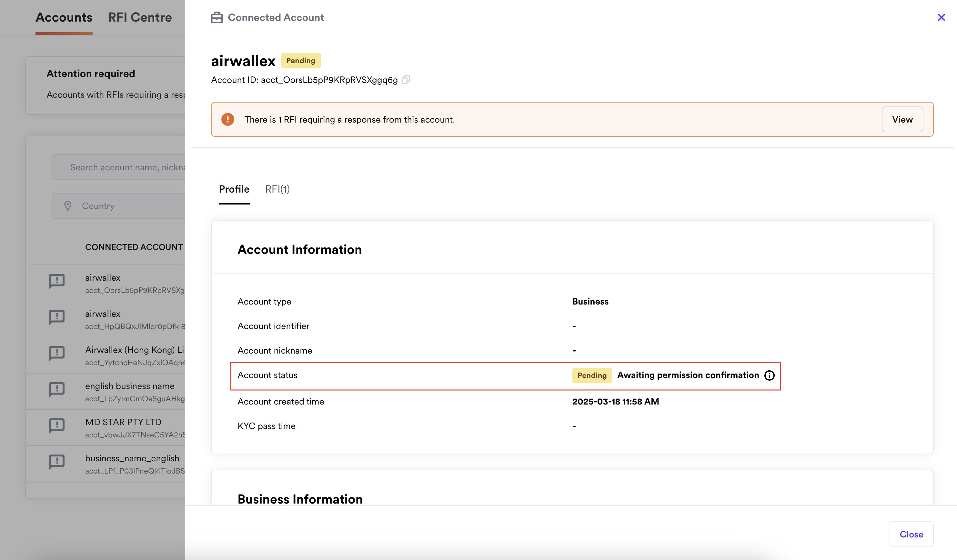This screenshot has width=957, height=560.
Task: Click the Close button at bottom right
Action: click(911, 534)
